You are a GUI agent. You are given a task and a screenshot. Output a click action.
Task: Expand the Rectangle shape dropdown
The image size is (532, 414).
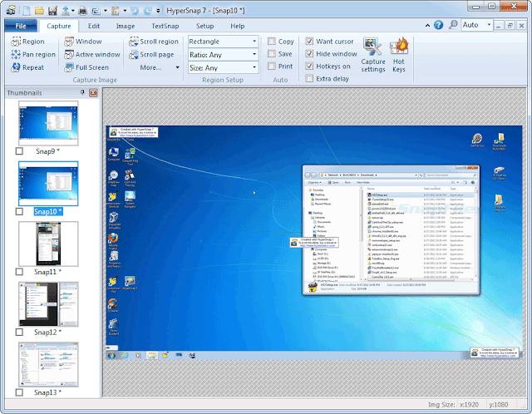[x=224, y=42]
